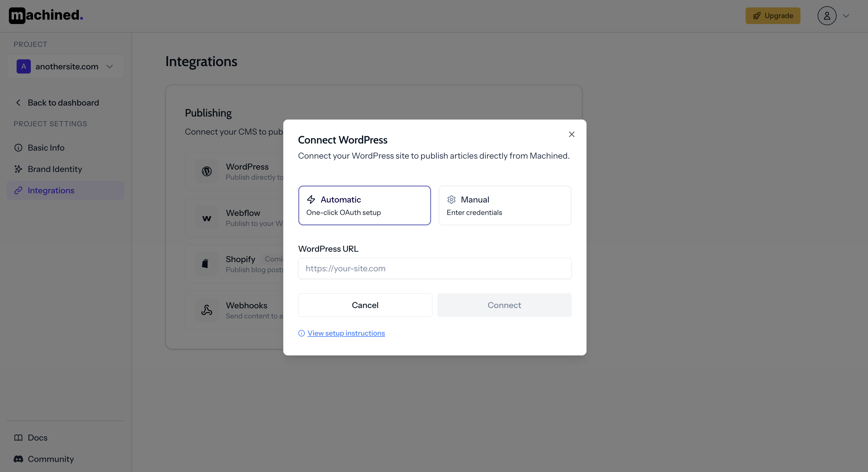This screenshot has height=472, width=868.
Task: Click the Integrations page heading
Action: pos(201,62)
